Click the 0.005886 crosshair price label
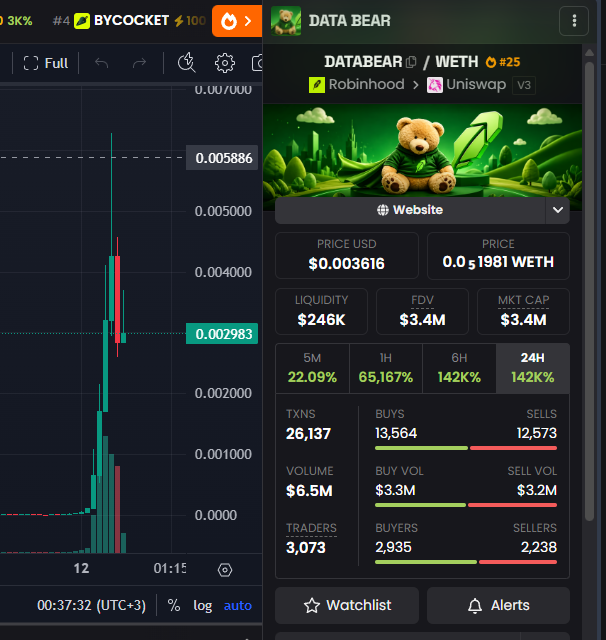 point(222,158)
